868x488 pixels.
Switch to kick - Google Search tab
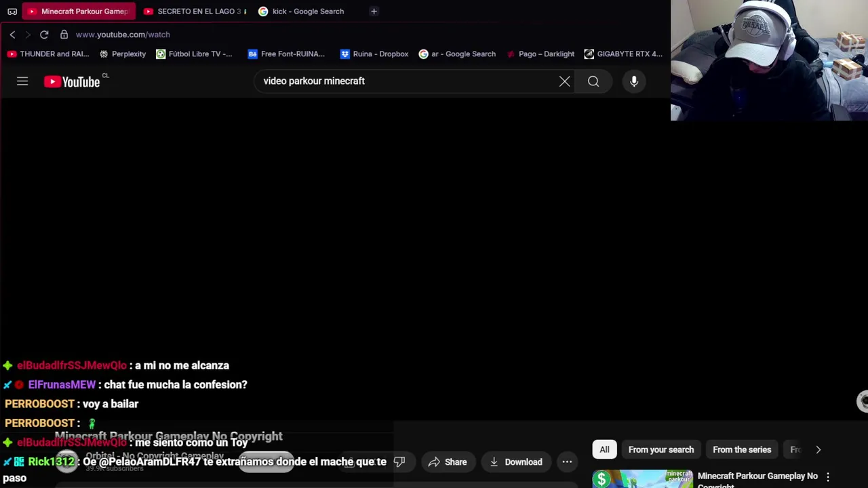pos(302,12)
